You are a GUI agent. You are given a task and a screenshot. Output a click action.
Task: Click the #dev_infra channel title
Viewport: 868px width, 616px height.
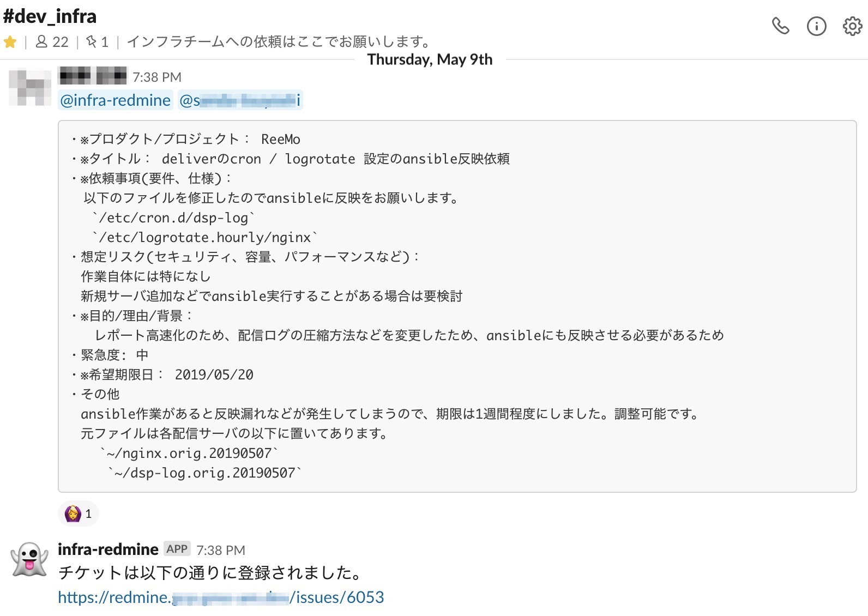pyautogui.click(x=50, y=16)
